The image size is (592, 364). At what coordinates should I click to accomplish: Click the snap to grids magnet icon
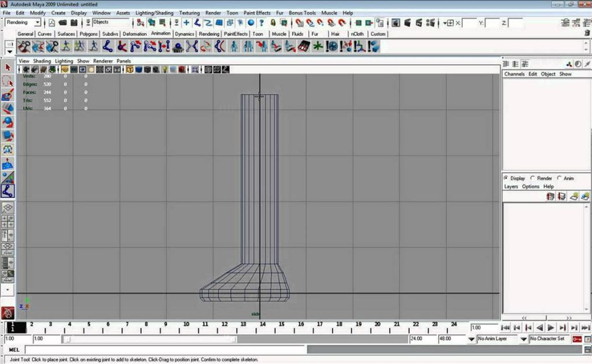[299, 23]
